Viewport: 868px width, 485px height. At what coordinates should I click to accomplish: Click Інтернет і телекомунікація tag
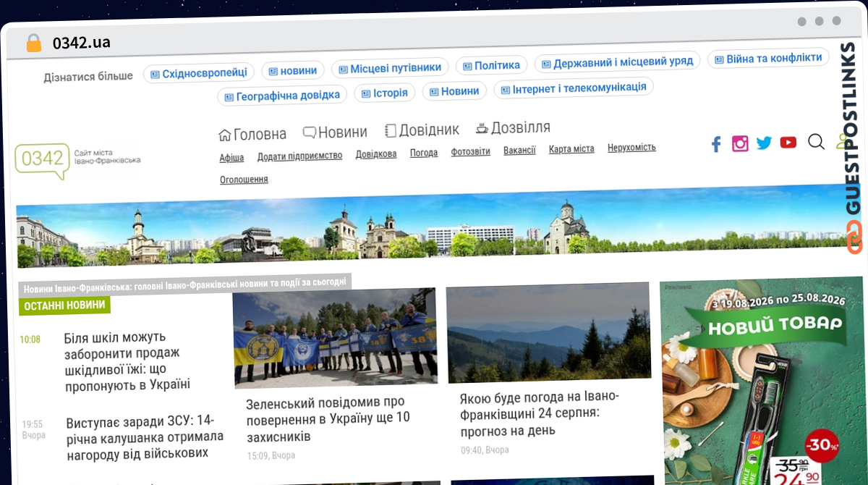coord(574,88)
